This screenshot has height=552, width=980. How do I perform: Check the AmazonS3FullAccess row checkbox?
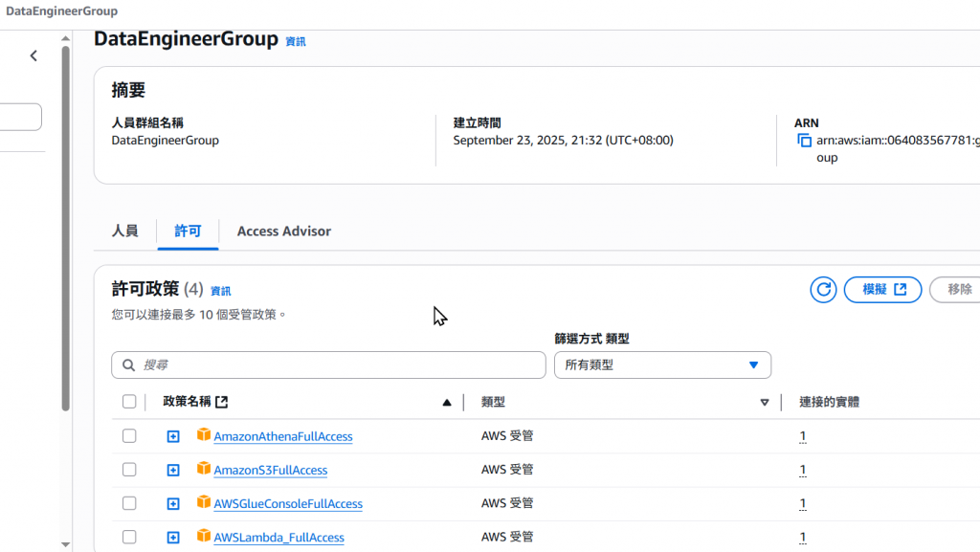(129, 470)
